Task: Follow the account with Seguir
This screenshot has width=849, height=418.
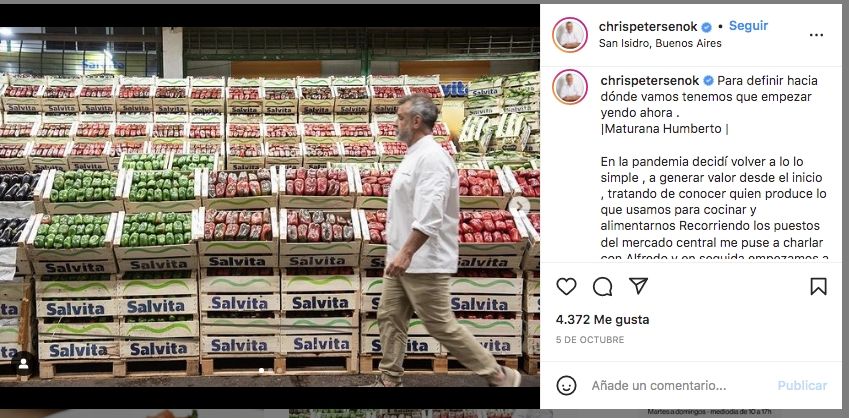Action: click(x=748, y=25)
